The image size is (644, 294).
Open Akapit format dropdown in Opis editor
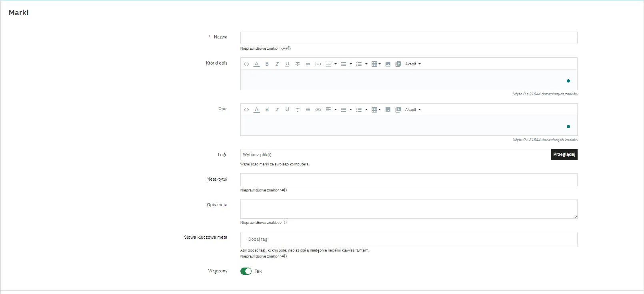pos(413,110)
